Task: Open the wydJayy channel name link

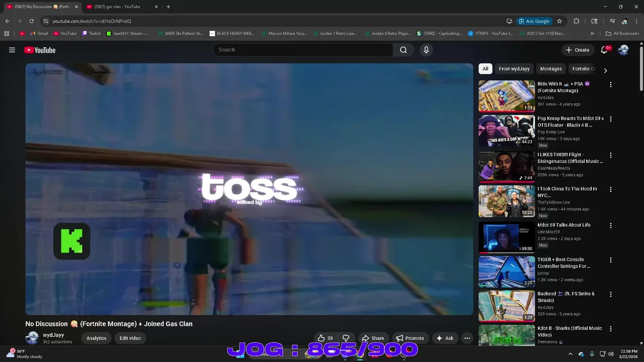Action: click(x=53, y=335)
